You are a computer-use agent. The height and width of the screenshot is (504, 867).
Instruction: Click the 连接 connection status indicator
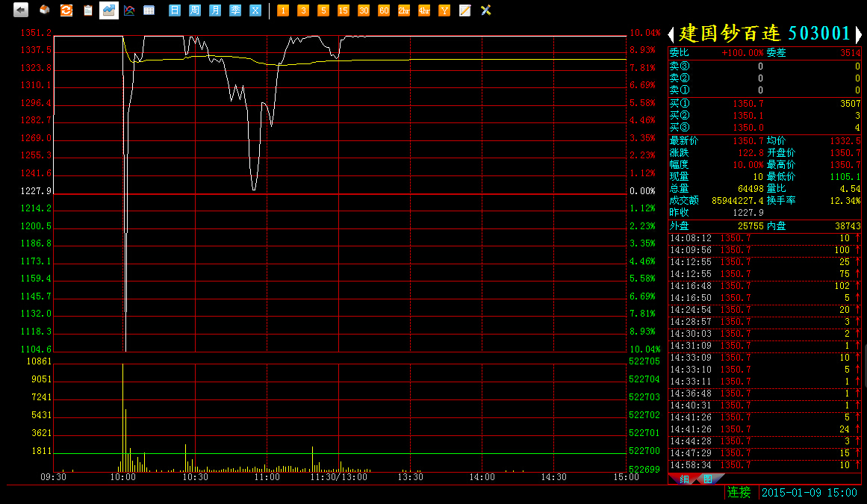point(739,492)
